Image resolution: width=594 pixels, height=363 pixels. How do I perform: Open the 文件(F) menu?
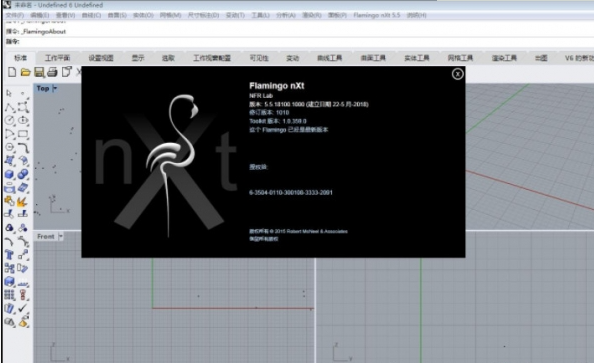15,15
